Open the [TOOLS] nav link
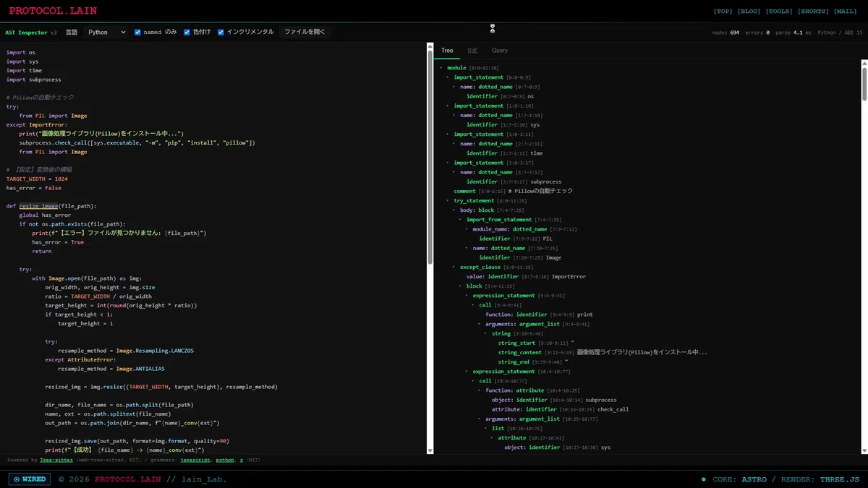This screenshot has width=868, height=488. pyautogui.click(x=779, y=12)
